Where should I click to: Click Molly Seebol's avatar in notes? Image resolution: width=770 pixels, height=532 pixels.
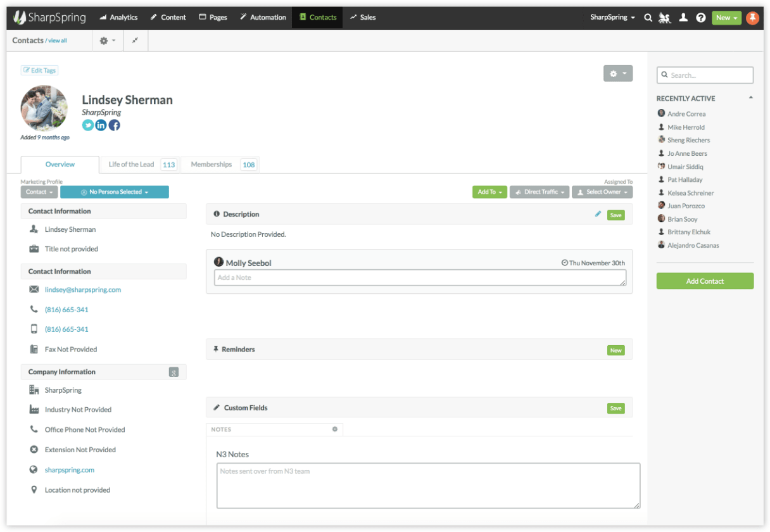tap(219, 262)
